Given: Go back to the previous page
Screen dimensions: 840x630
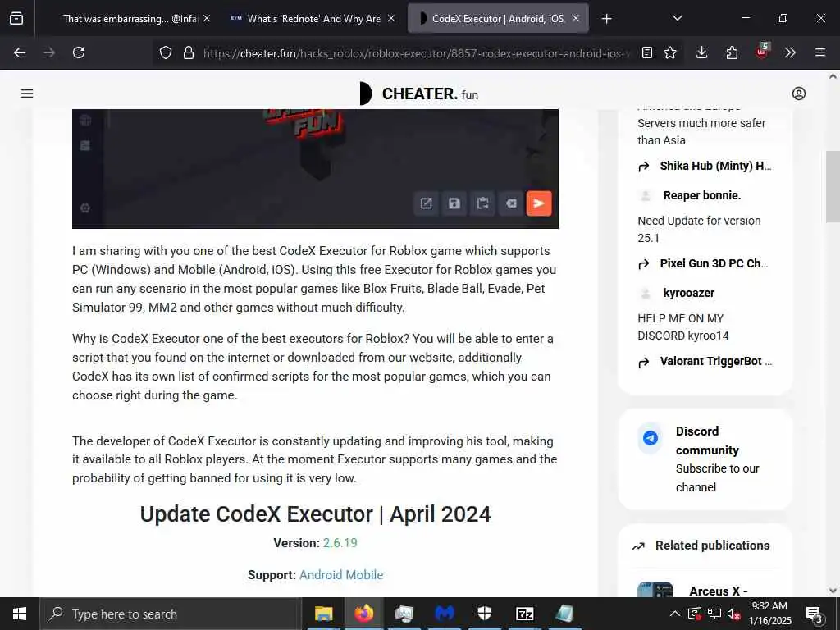Looking at the screenshot, I should pyautogui.click(x=20, y=52).
